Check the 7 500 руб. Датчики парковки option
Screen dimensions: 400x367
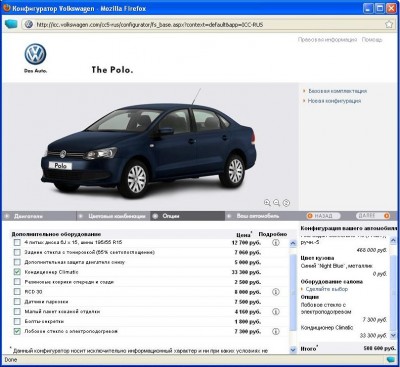pos(17,302)
